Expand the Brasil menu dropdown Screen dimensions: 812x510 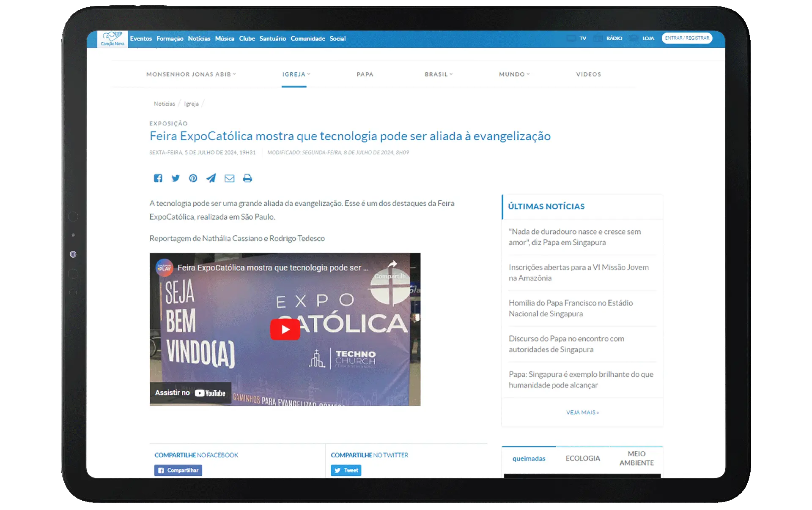(x=439, y=74)
